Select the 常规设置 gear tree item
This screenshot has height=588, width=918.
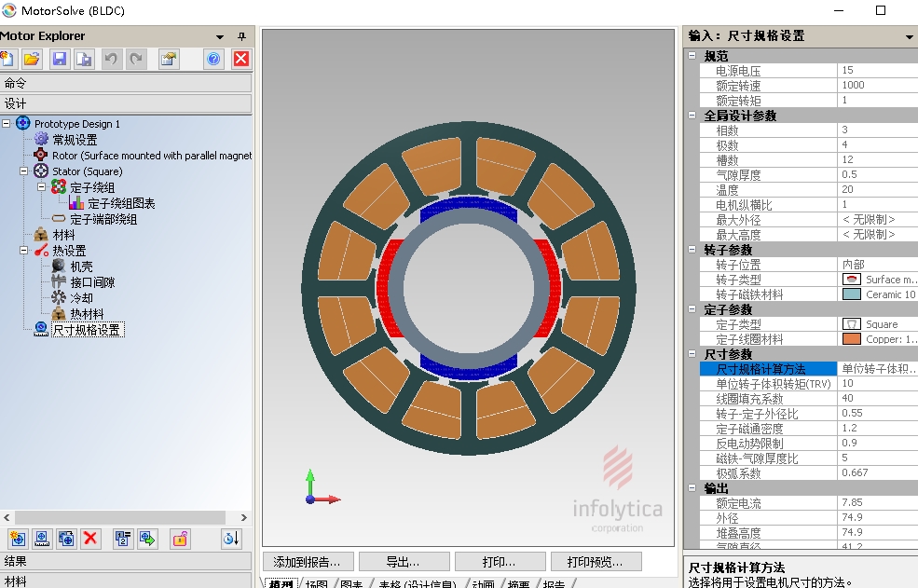pos(75,140)
